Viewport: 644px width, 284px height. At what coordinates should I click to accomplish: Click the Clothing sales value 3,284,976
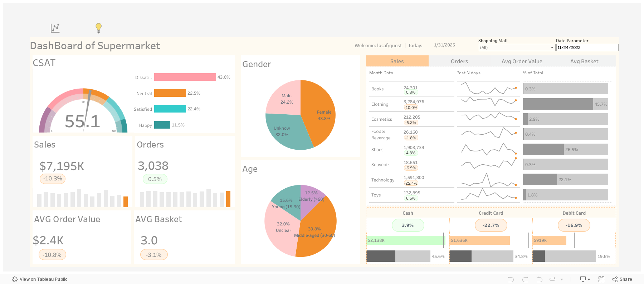414,102
